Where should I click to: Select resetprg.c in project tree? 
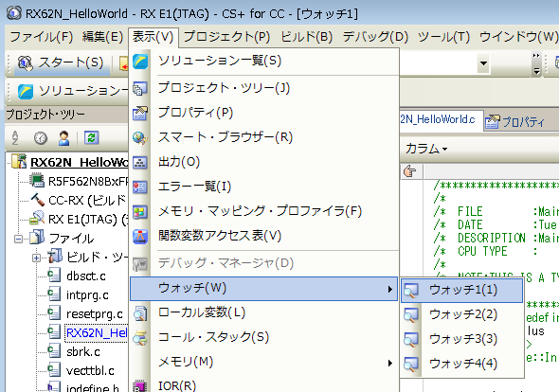[95, 314]
